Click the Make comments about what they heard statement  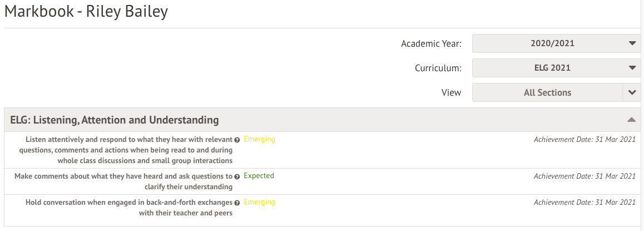coord(123,181)
